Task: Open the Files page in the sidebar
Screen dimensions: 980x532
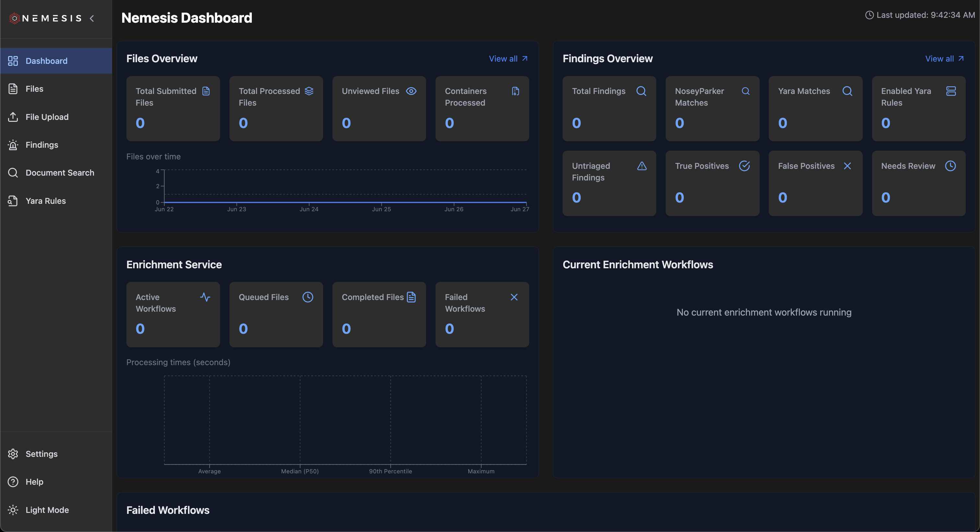Action: click(x=34, y=89)
